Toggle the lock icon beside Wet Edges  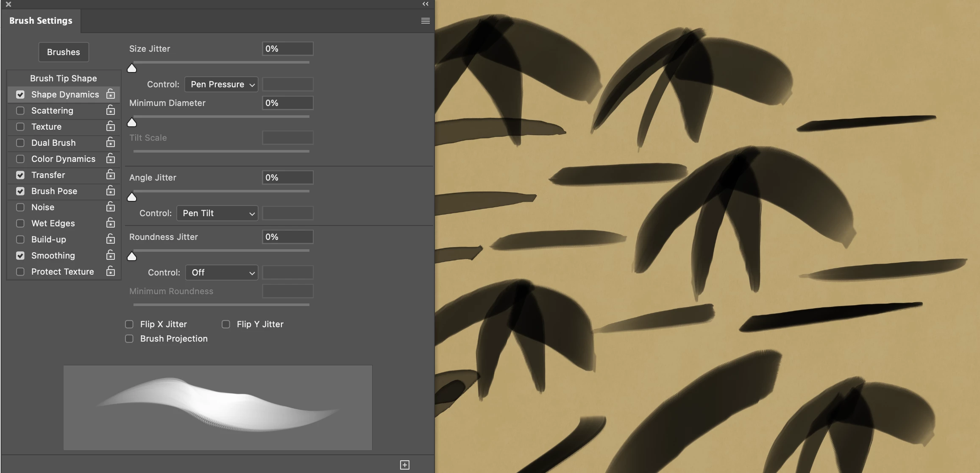(111, 223)
